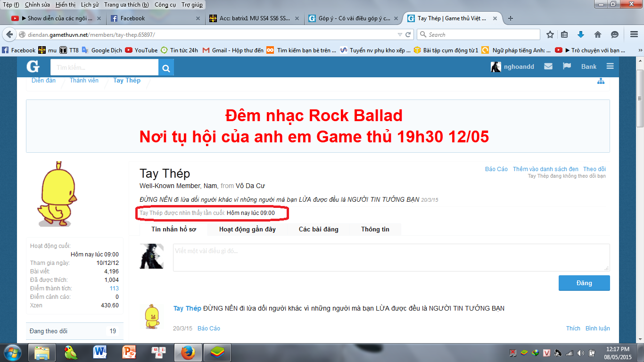Open BlueStacks from the taskbar

[x=217, y=353]
